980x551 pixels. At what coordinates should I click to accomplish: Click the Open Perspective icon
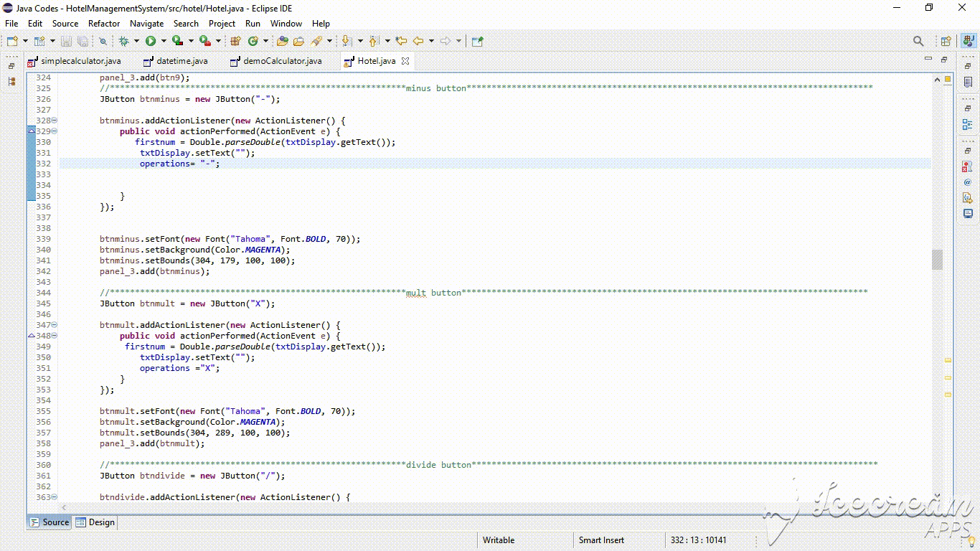coord(946,42)
